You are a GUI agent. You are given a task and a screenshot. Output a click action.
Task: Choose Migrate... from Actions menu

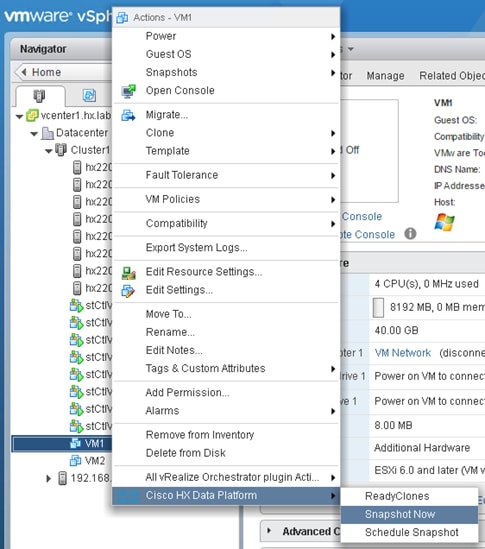[x=226, y=115]
